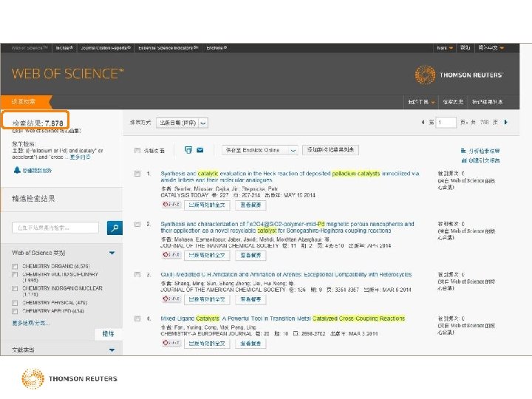Check the Chemistry Organic category filter
The height and width of the screenshot is (399, 532).
tap(15, 266)
